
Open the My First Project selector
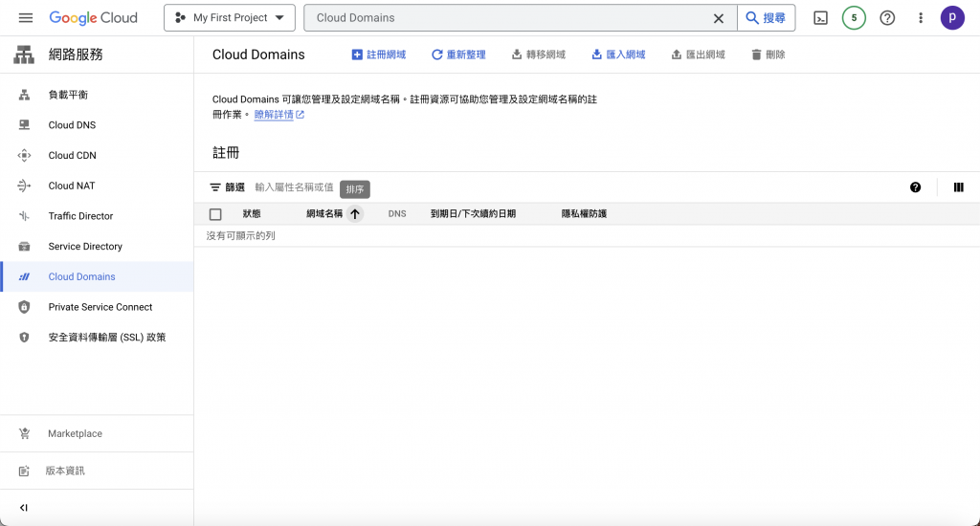230,18
